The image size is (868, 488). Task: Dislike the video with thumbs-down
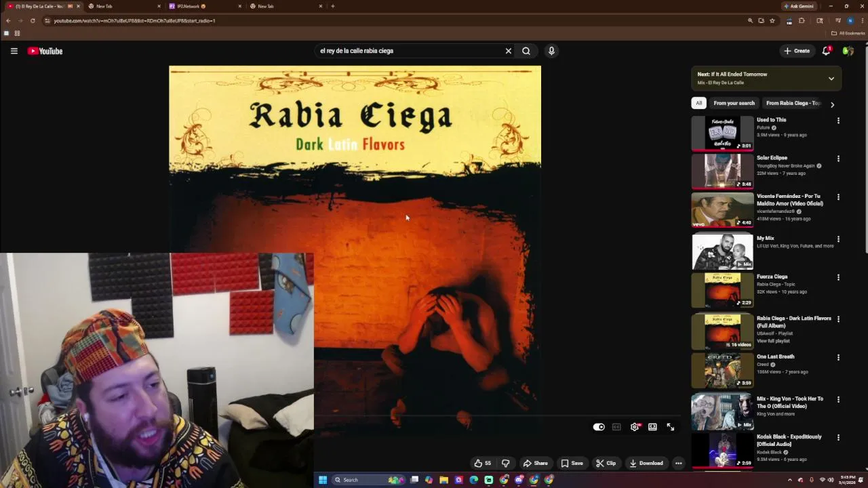point(505,464)
